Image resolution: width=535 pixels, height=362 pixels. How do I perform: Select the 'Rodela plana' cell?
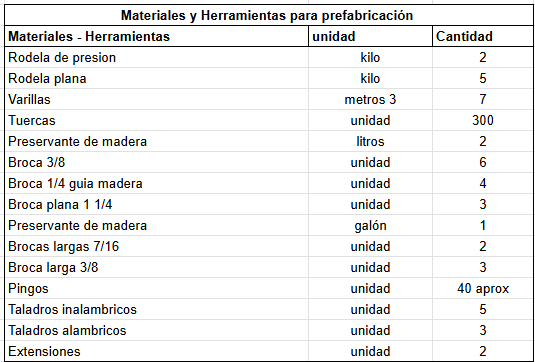[157, 78]
